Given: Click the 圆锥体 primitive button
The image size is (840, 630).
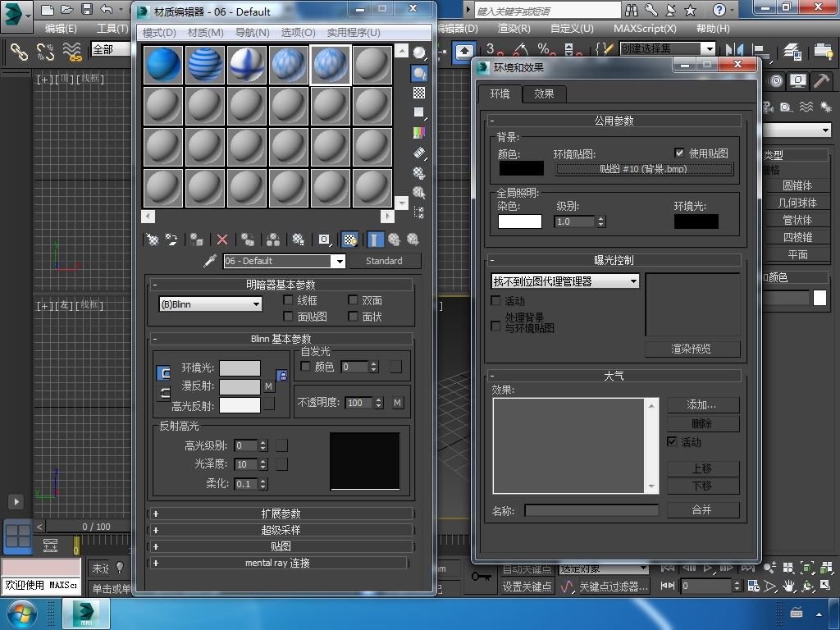Looking at the screenshot, I should point(797,185).
